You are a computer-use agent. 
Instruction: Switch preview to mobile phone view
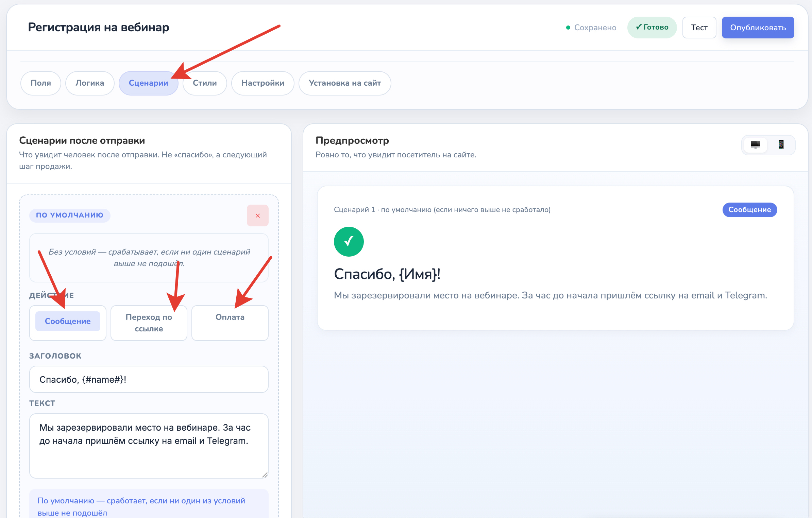(781, 145)
